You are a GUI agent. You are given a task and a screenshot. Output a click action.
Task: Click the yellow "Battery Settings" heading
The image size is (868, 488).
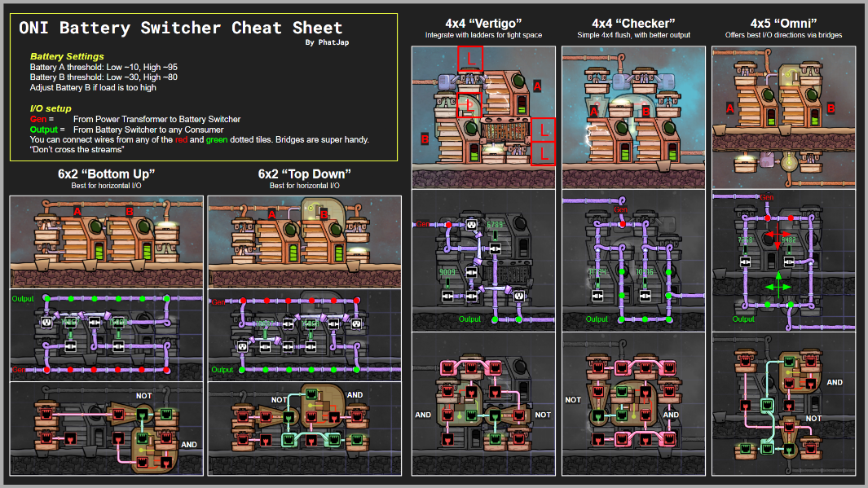(67, 56)
